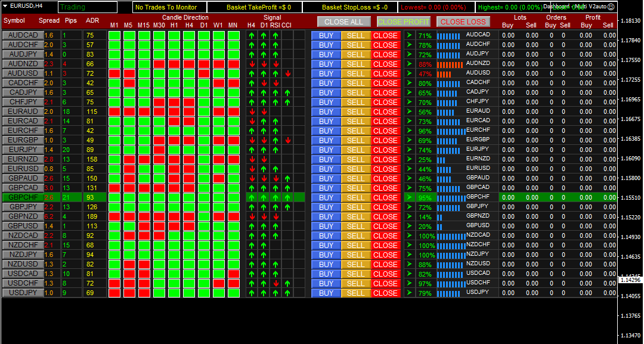Click the AUDUSD M1 red candle square
The height and width of the screenshot is (344, 644).
coord(114,73)
